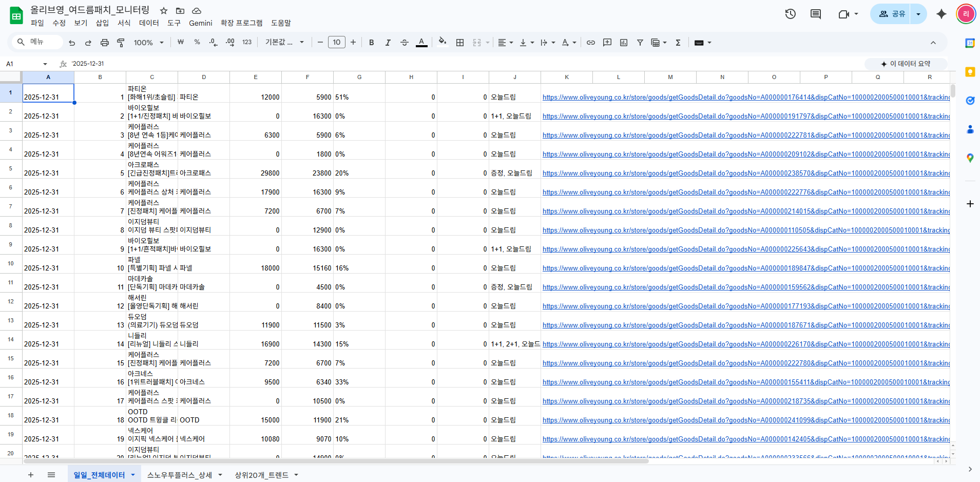This screenshot has width=980, height=482.
Task: Open version history clock icon
Action: 790,14
